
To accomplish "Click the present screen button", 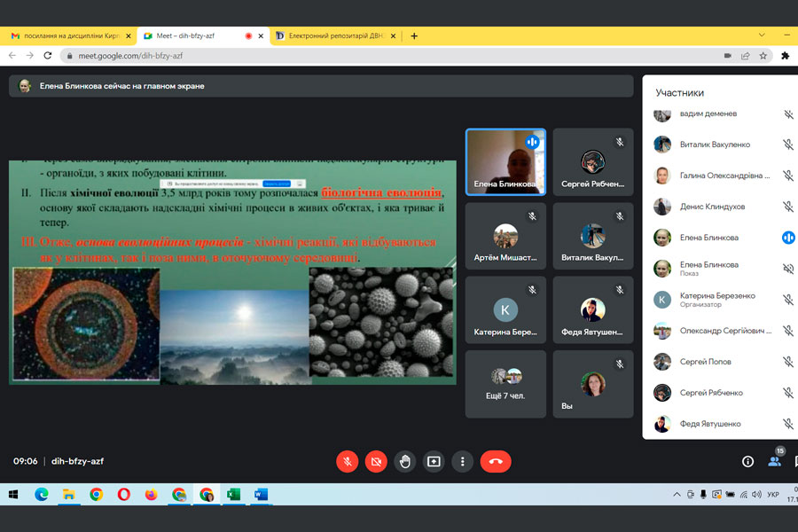I will [434, 461].
